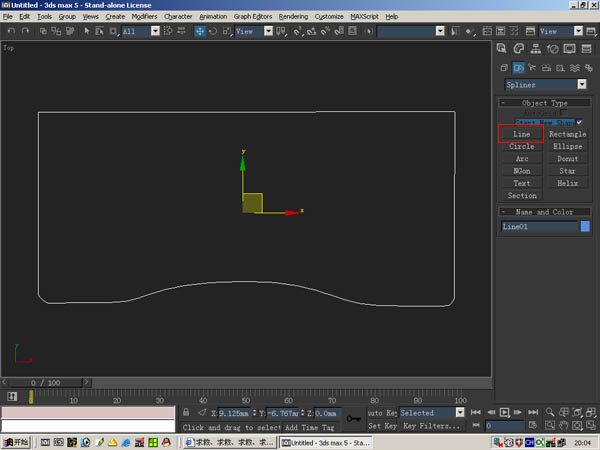Switch to Geometry creation category
Viewport: 600px width, 450px height.
504,68
